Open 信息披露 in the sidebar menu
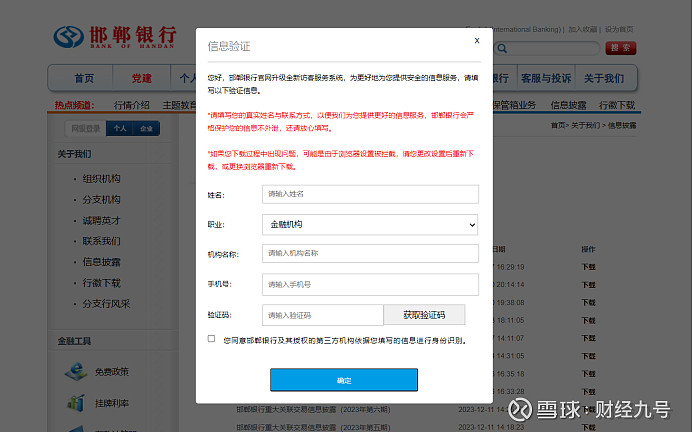Screen dimensions: 693x432 101,262
